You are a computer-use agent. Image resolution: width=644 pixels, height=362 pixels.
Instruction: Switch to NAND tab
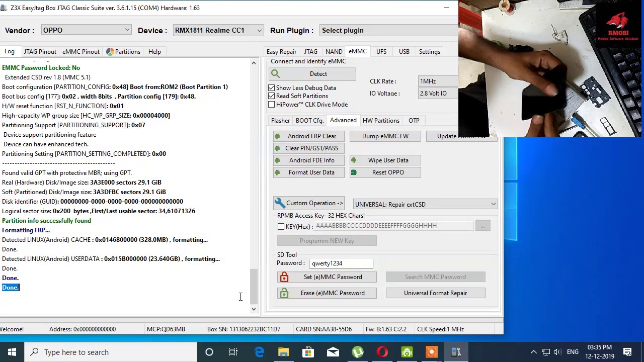[334, 52]
